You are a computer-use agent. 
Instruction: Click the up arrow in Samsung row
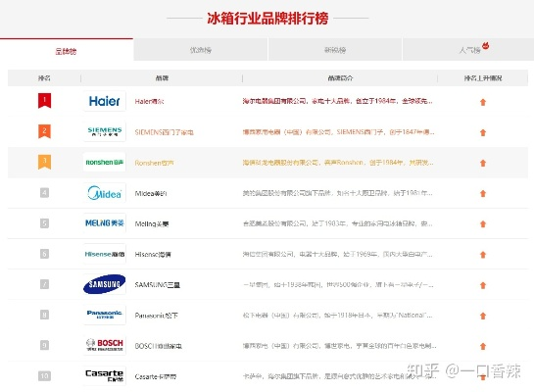tap(483, 285)
